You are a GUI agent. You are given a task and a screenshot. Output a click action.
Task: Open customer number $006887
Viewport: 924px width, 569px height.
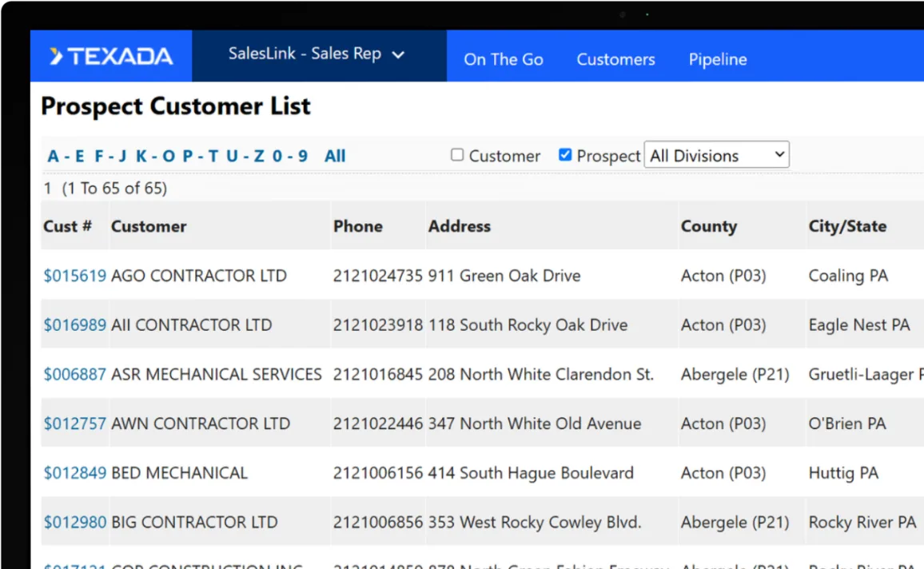coord(74,374)
